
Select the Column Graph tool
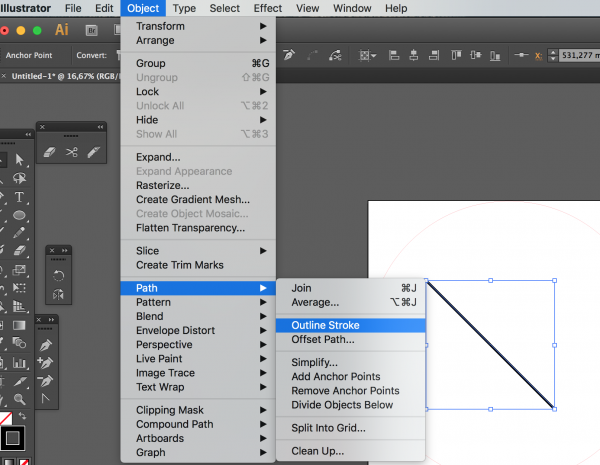19,362
